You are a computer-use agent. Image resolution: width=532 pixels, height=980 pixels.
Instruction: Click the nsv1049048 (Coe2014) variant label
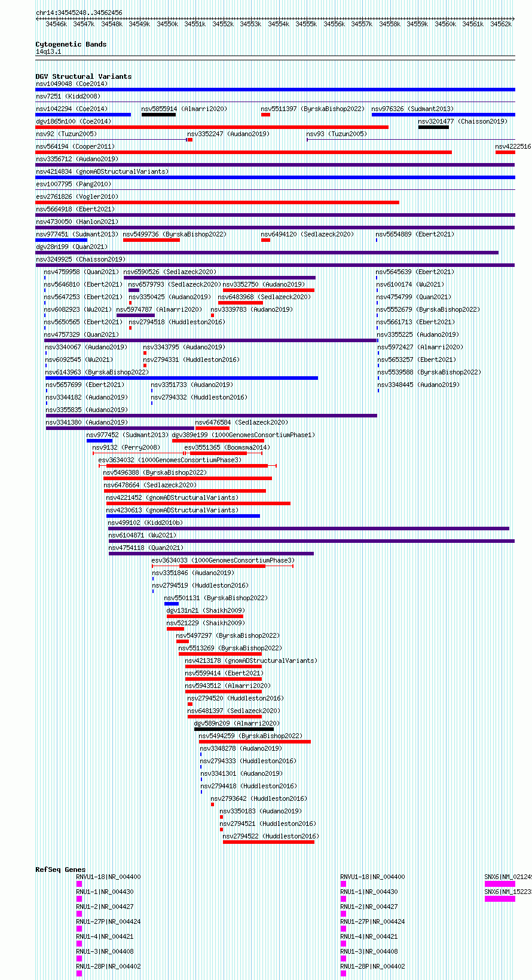coord(72,84)
